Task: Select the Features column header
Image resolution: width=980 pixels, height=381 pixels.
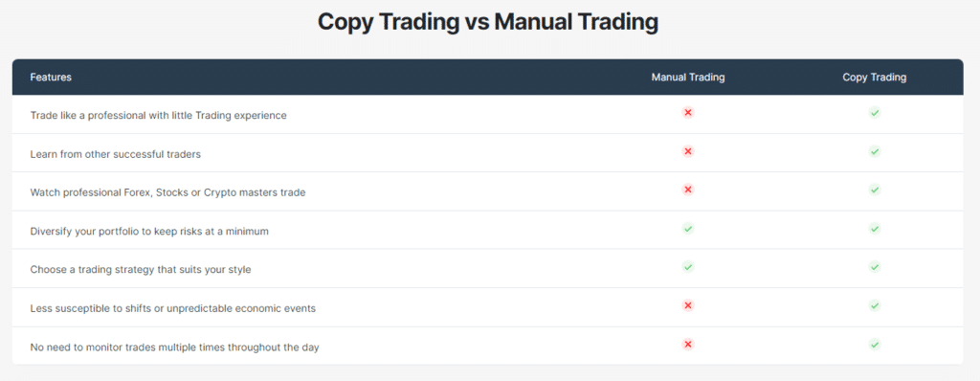Action: click(x=51, y=78)
